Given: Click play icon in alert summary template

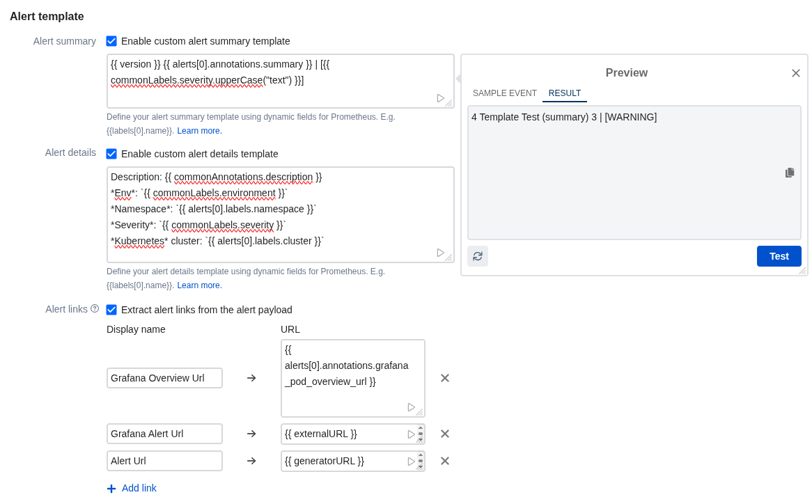Looking at the screenshot, I should pyautogui.click(x=440, y=98).
